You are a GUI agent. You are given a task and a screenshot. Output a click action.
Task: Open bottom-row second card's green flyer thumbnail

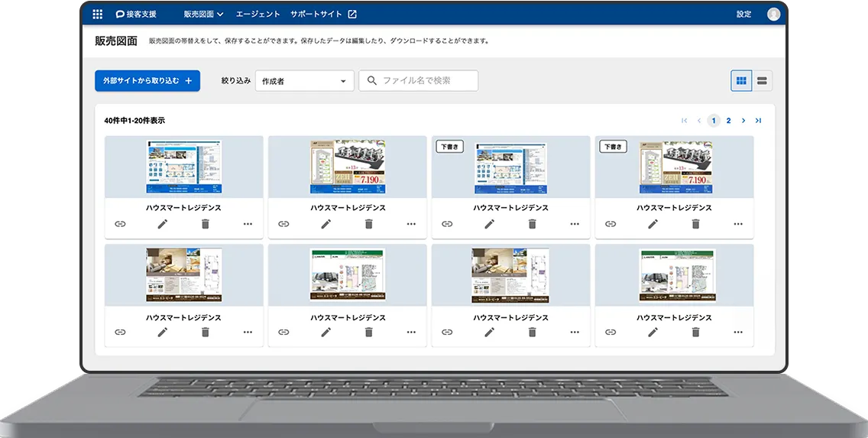pyautogui.click(x=348, y=275)
